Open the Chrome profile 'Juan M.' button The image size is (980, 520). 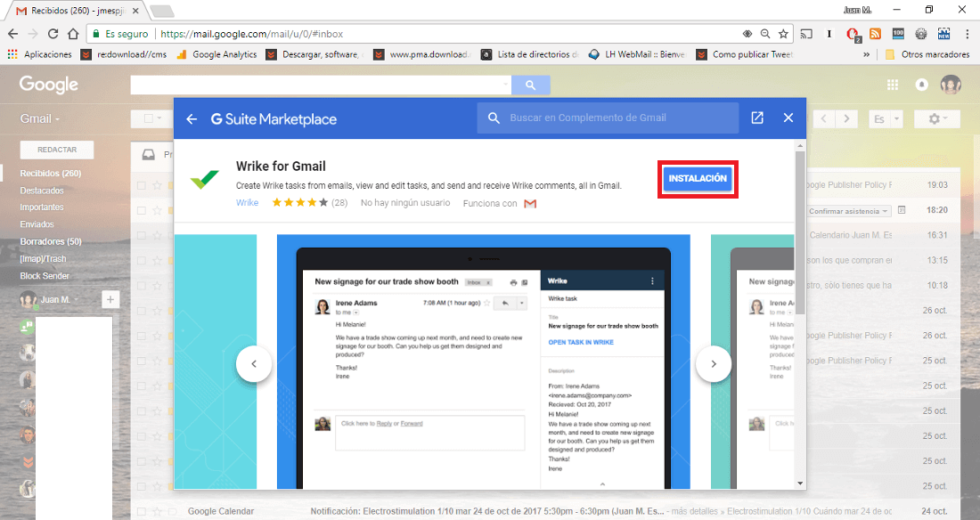(x=857, y=10)
